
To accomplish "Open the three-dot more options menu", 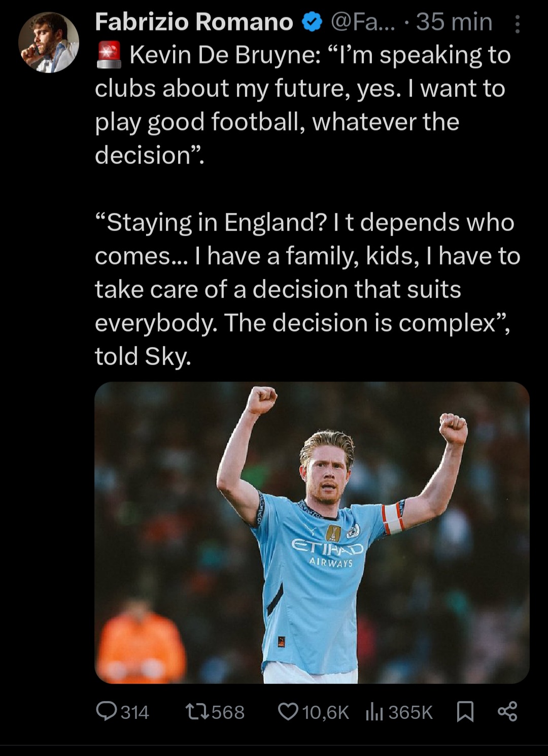I will [x=517, y=24].
